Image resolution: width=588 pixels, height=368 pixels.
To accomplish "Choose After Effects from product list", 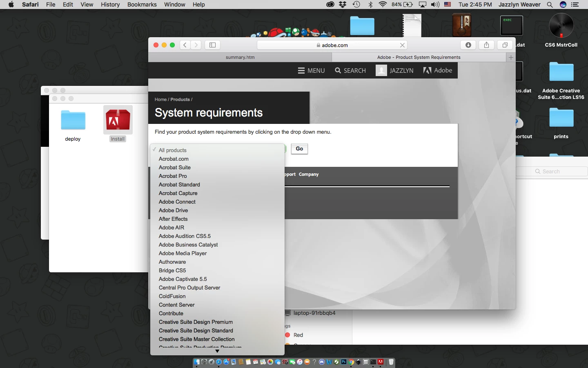I will point(217,219).
